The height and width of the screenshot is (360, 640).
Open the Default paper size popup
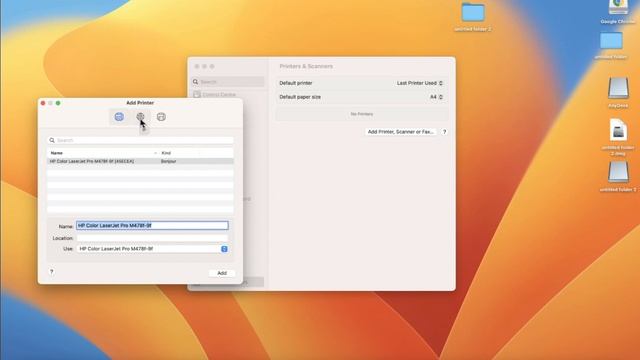436,97
